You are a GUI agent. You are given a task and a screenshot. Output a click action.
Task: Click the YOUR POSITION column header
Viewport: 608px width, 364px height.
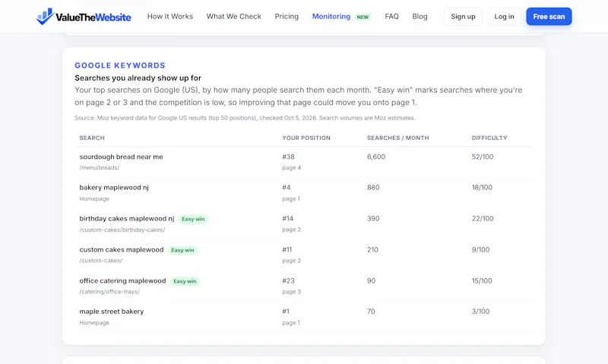[x=306, y=138]
